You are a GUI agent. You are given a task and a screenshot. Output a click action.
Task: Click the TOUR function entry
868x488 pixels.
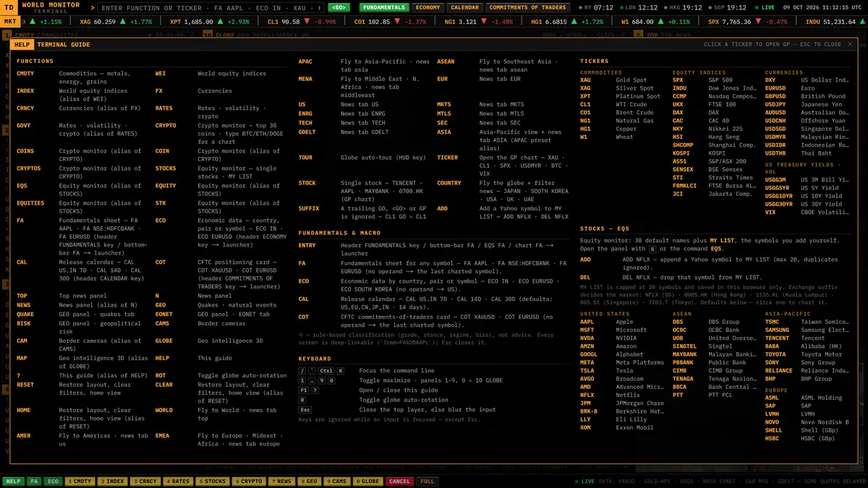click(x=305, y=158)
